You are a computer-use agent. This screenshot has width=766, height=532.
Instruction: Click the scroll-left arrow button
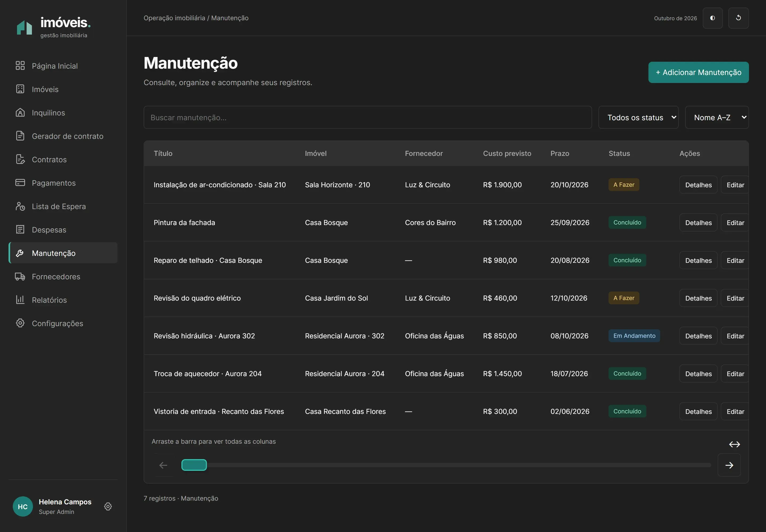(x=163, y=465)
